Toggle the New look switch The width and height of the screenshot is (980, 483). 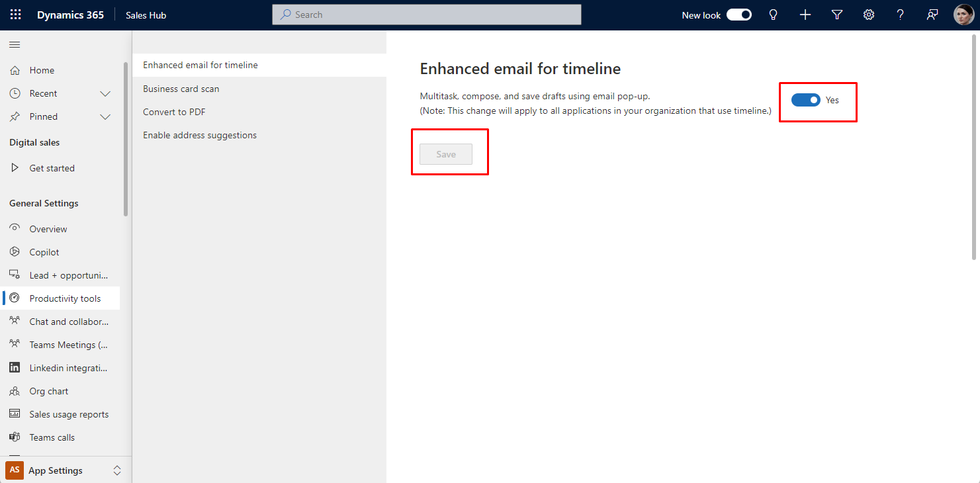tap(738, 15)
